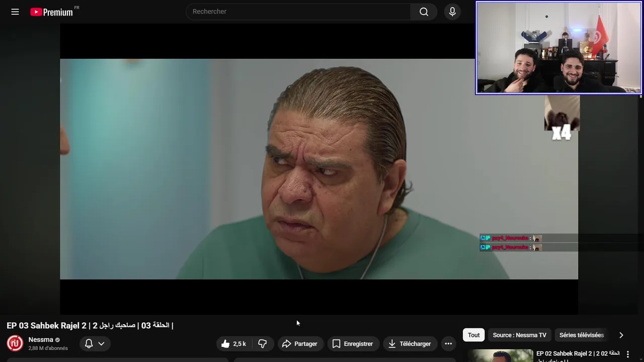Show more filter chips with arrow
The width and height of the screenshot is (644, 362).
[x=621, y=335]
